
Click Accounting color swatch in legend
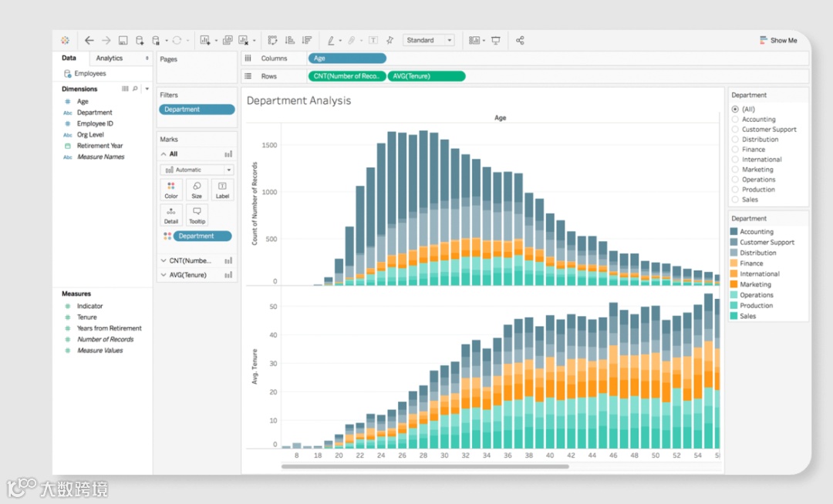pyautogui.click(x=734, y=232)
